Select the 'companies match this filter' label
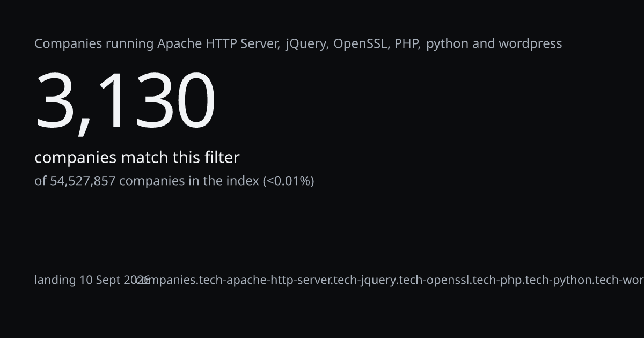Screen dimensions: 644x338 click(137, 158)
